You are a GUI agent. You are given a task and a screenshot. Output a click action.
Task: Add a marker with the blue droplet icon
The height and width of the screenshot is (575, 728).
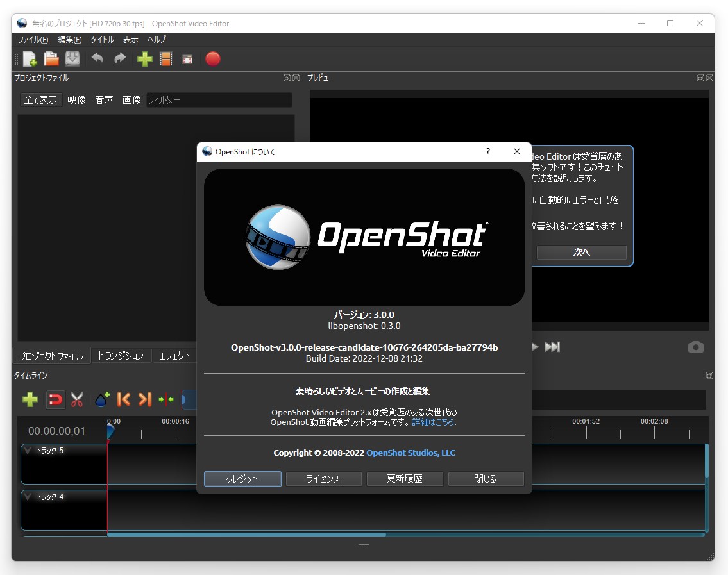click(101, 399)
